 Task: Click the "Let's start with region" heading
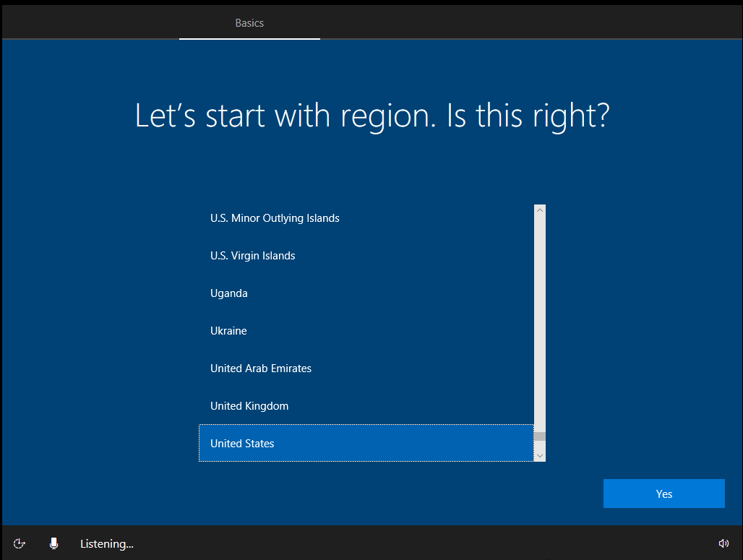click(x=372, y=116)
